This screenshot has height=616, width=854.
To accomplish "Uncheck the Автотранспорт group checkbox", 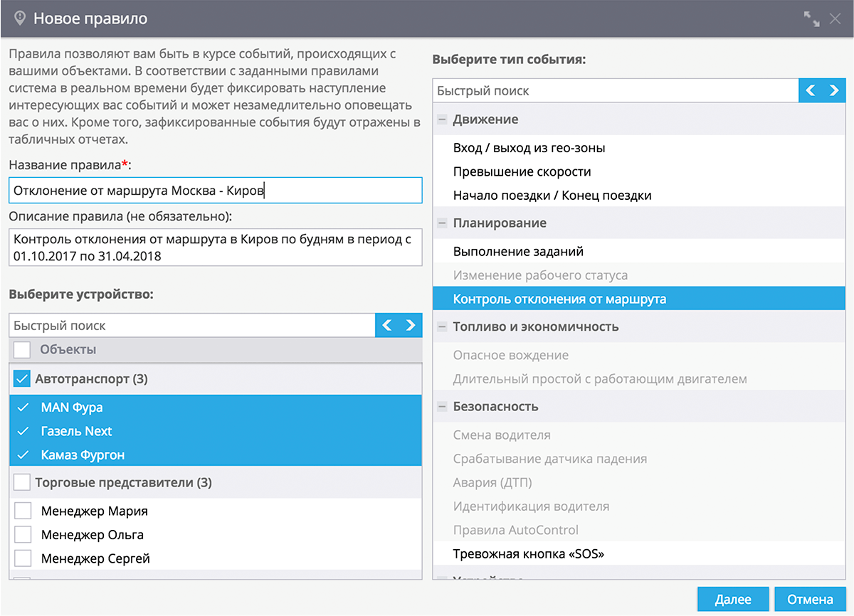I will [22, 379].
